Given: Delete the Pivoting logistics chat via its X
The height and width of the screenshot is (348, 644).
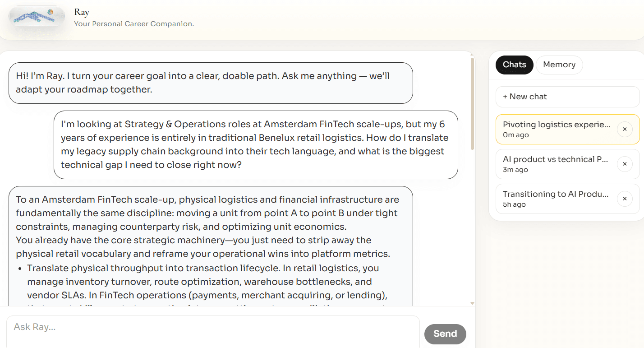Looking at the screenshot, I should (x=625, y=129).
